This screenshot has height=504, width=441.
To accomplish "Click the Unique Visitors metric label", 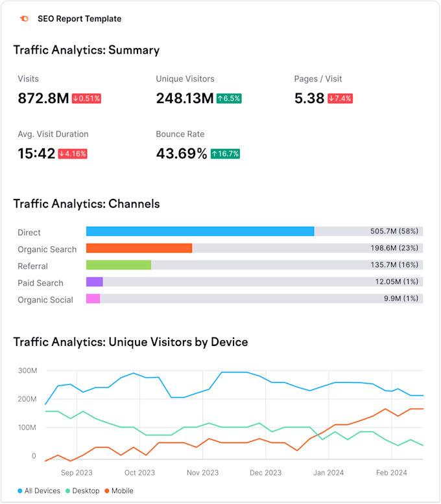I will pyautogui.click(x=185, y=79).
